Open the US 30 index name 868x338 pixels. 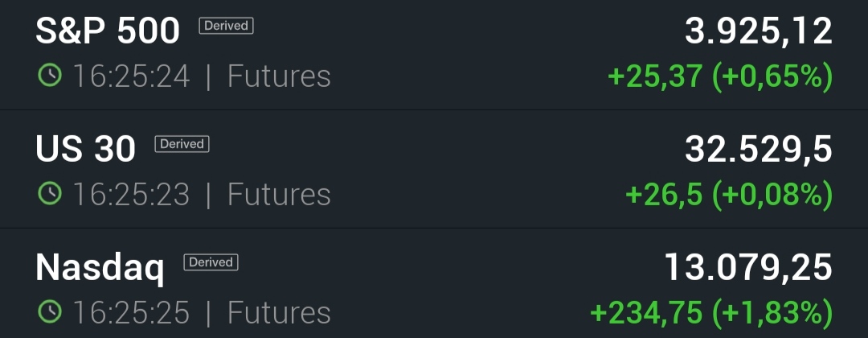pos(85,149)
